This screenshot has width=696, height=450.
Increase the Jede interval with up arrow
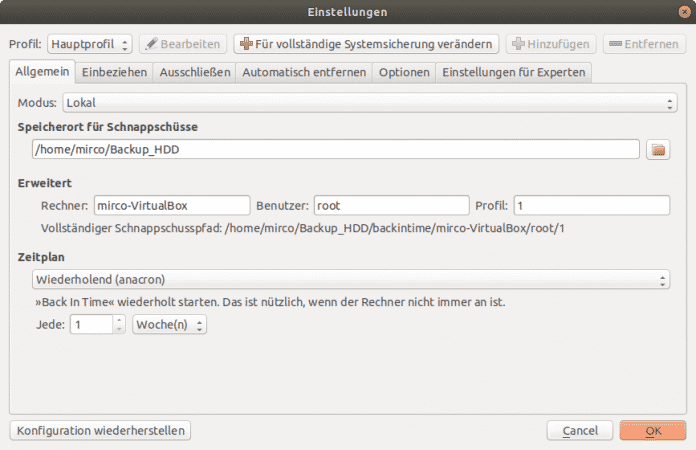pyautogui.click(x=119, y=320)
